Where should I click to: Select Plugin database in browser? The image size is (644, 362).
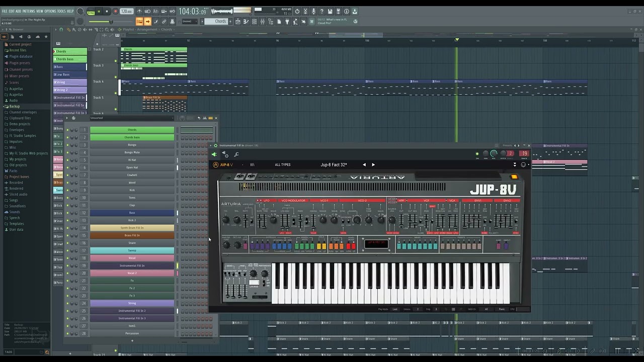coord(21,56)
